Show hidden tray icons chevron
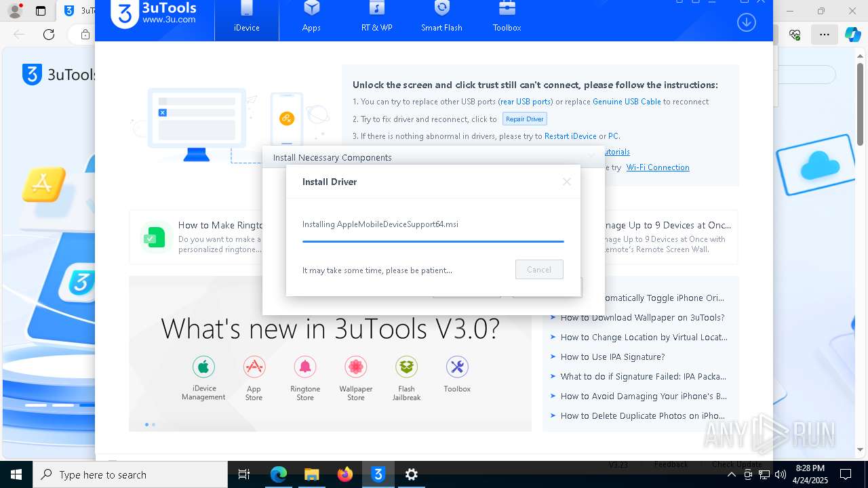This screenshot has height=488, width=868. [x=732, y=474]
